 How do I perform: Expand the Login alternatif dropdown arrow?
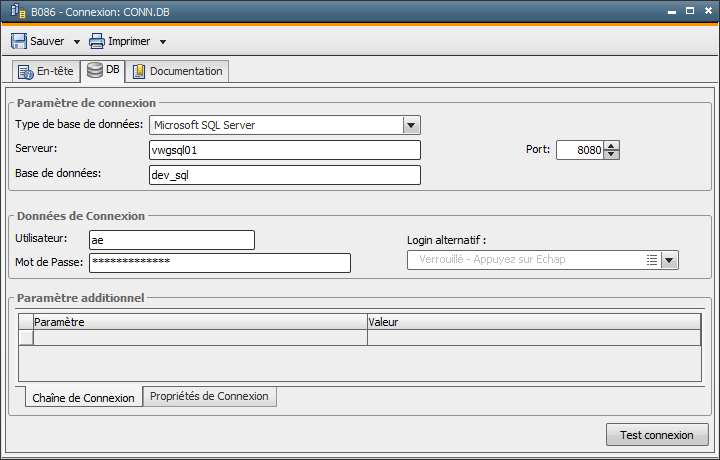pyautogui.click(x=669, y=260)
